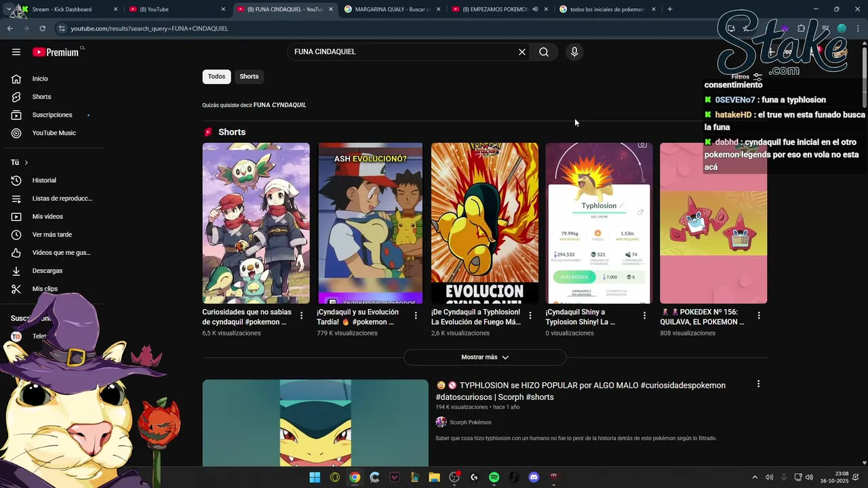Image resolution: width=868 pixels, height=488 pixels.
Task: Open Chrome's media controls icon
Action: point(825,28)
